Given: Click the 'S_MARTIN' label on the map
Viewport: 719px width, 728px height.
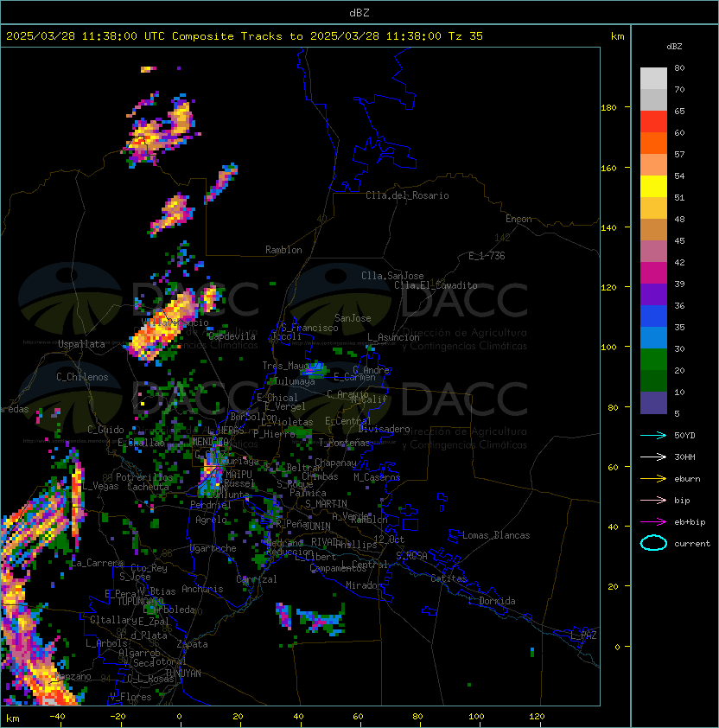Looking at the screenshot, I should point(326,504).
